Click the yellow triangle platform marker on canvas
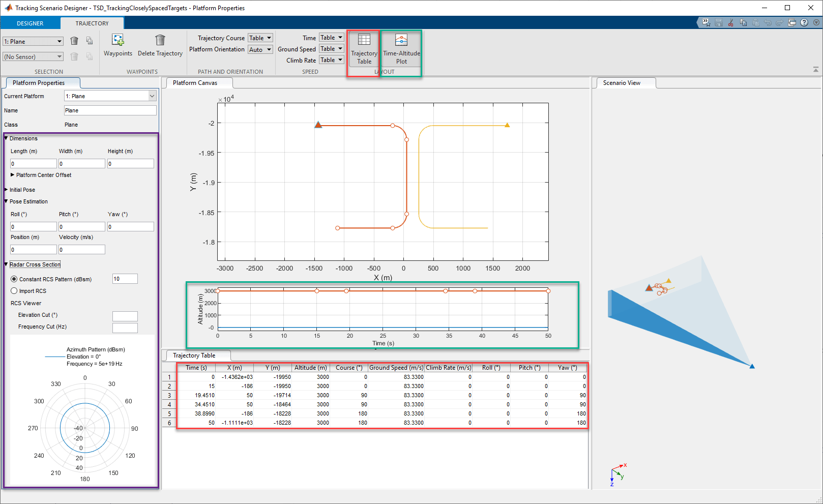Image resolution: width=823 pixels, height=504 pixels. click(x=507, y=125)
